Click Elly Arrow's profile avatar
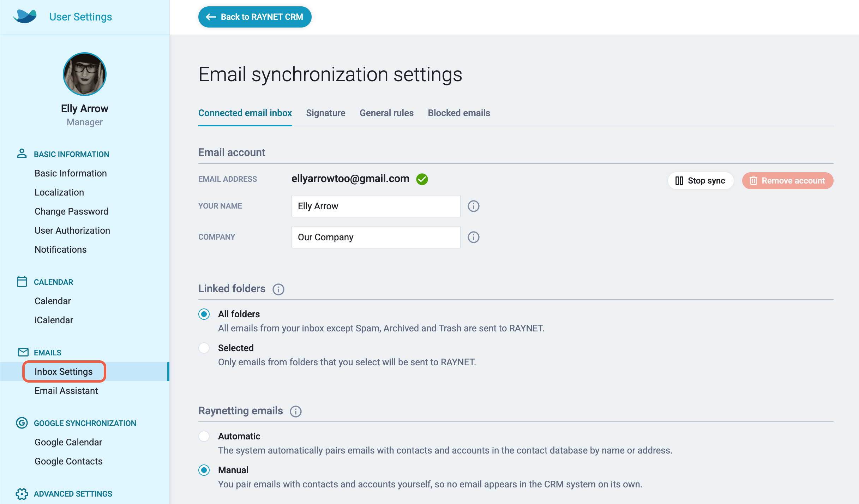The height and width of the screenshot is (504, 859). pyautogui.click(x=85, y=74)
